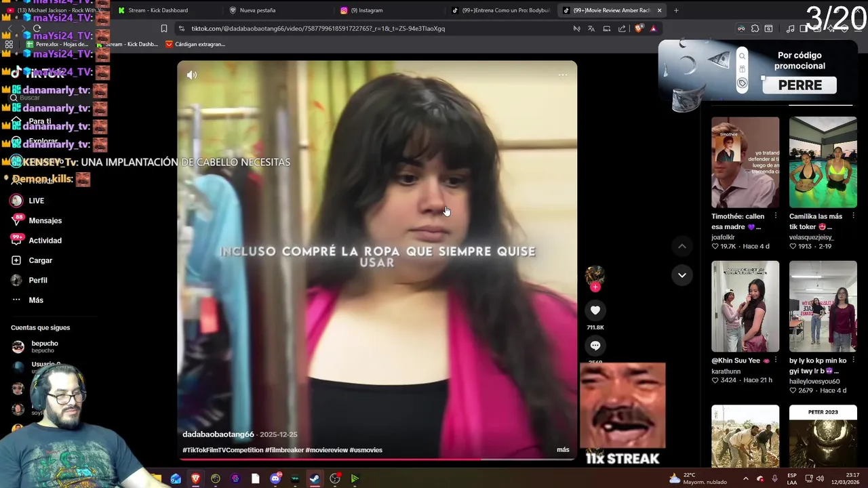Click the Brave browser taskbar icon
Screen dimensions: 868x488
[x=195, y=479]
